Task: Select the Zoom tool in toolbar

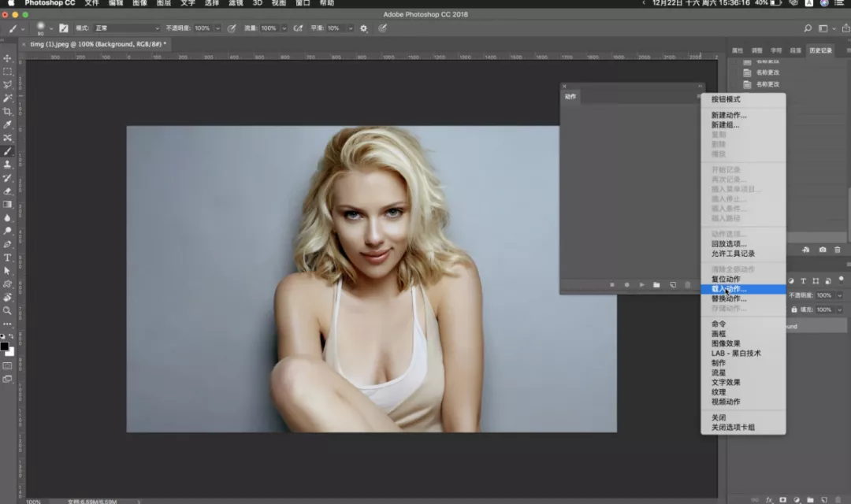Action: [x=8, y=311]
